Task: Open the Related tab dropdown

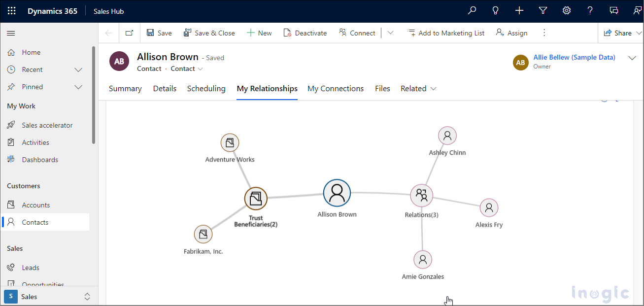Action: tap(418, 89)
